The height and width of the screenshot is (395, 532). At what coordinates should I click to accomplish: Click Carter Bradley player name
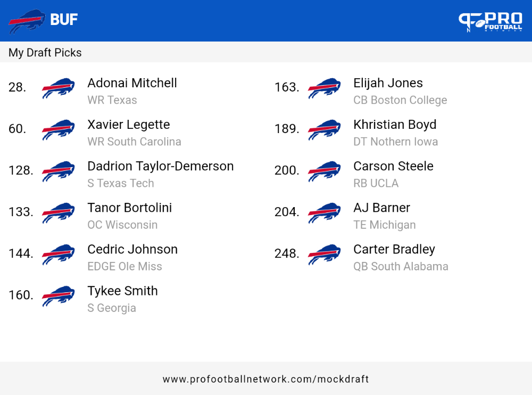pos(394,249)
